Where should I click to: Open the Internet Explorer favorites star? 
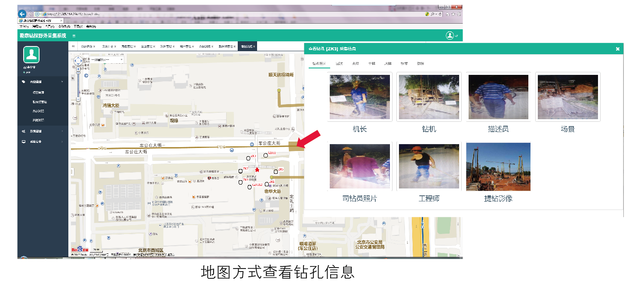click(453, 14)
